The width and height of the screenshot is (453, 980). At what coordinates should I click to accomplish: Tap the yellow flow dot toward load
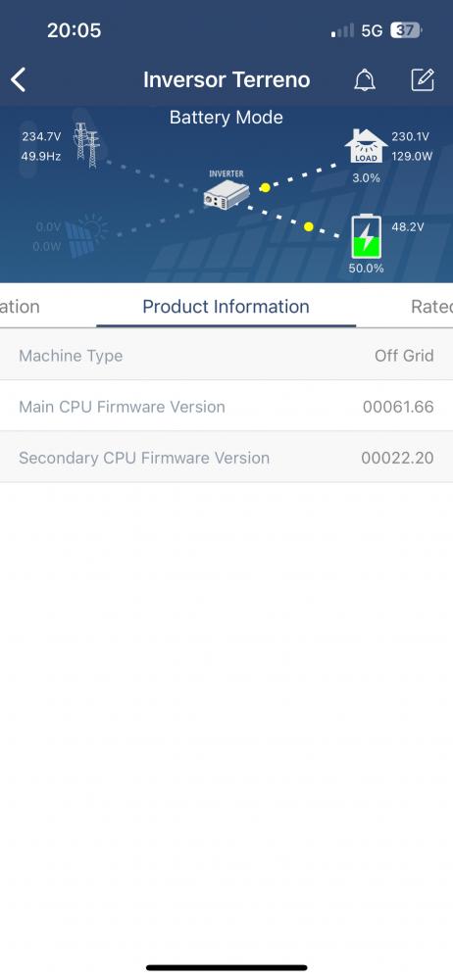coord(265,187)
